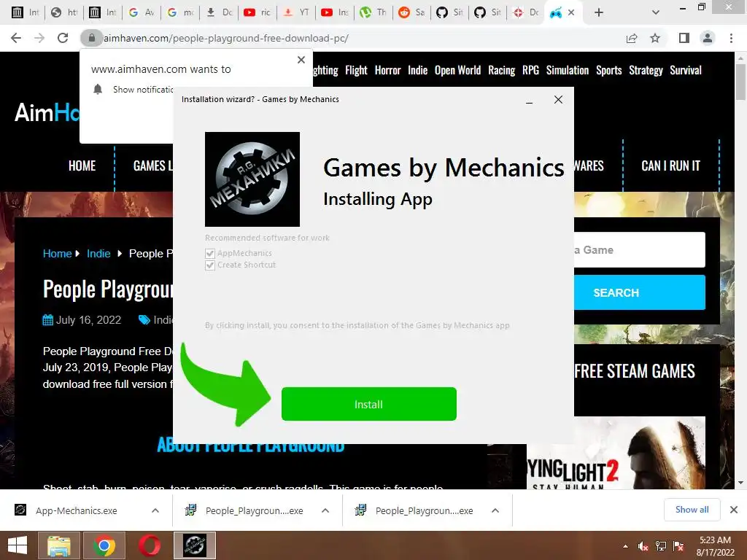The image size is (747, 560).
Task: Switch to the globe icon tab
Action: pyautogui.click(x=64, y=12)
